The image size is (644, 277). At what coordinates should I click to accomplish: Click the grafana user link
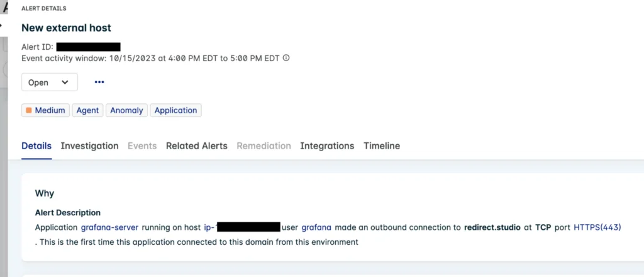coord(316,227)
